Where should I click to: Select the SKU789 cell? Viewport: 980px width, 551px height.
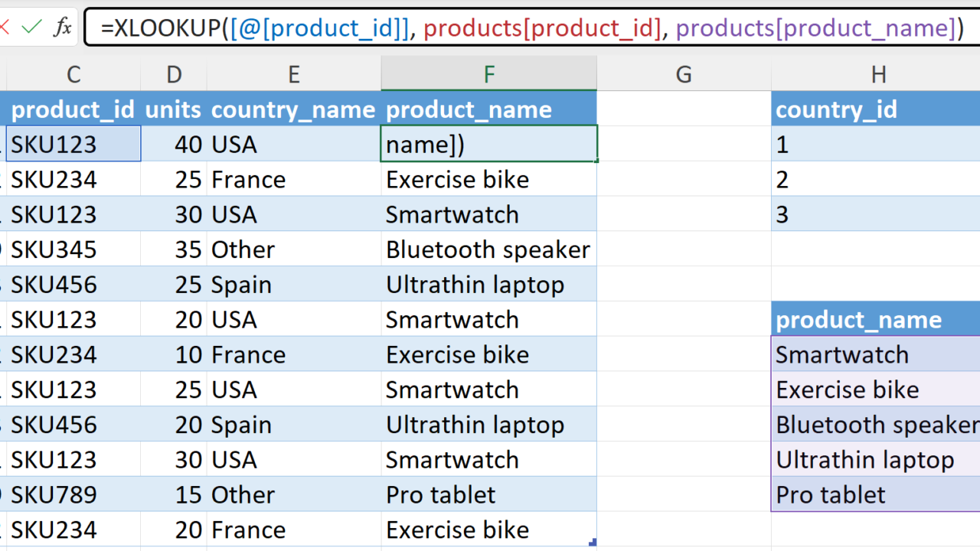tap(73, 494)
